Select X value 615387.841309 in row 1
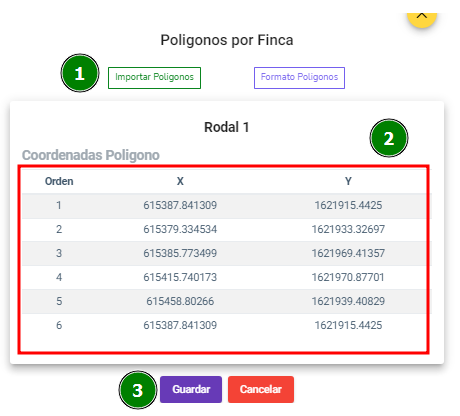This screenshot has width=460, height=416. (180, 205)
